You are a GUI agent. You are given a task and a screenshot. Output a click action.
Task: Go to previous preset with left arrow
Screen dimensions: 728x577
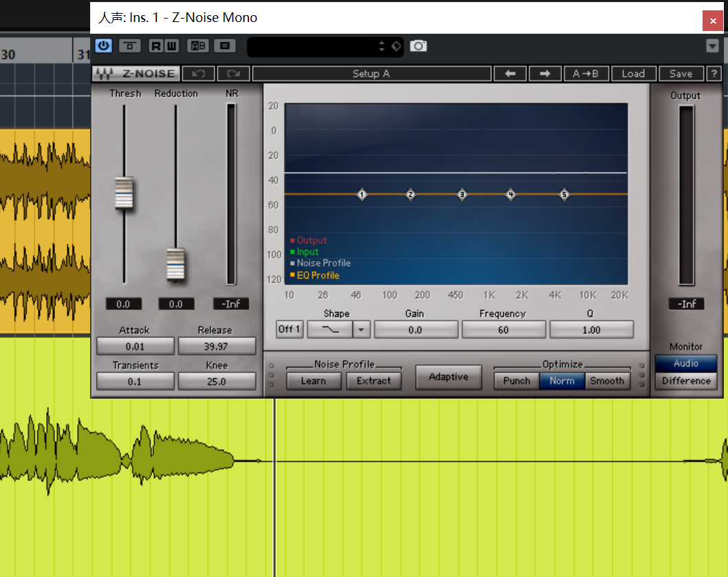pos(511,74)
